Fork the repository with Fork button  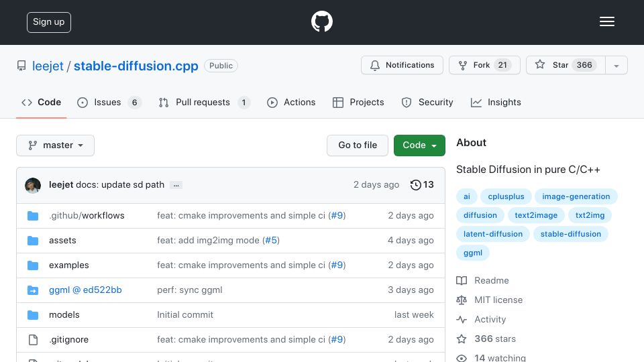[x=484, y=65]
